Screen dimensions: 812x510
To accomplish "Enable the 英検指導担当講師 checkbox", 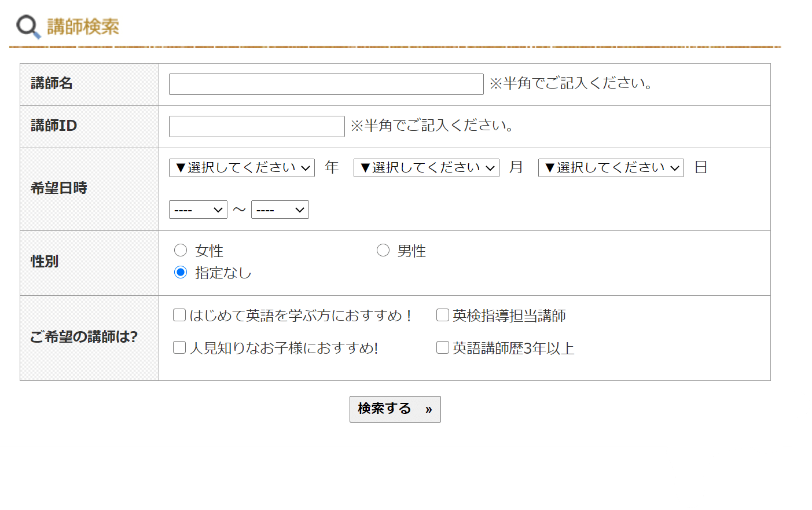I will pos(443,315).
